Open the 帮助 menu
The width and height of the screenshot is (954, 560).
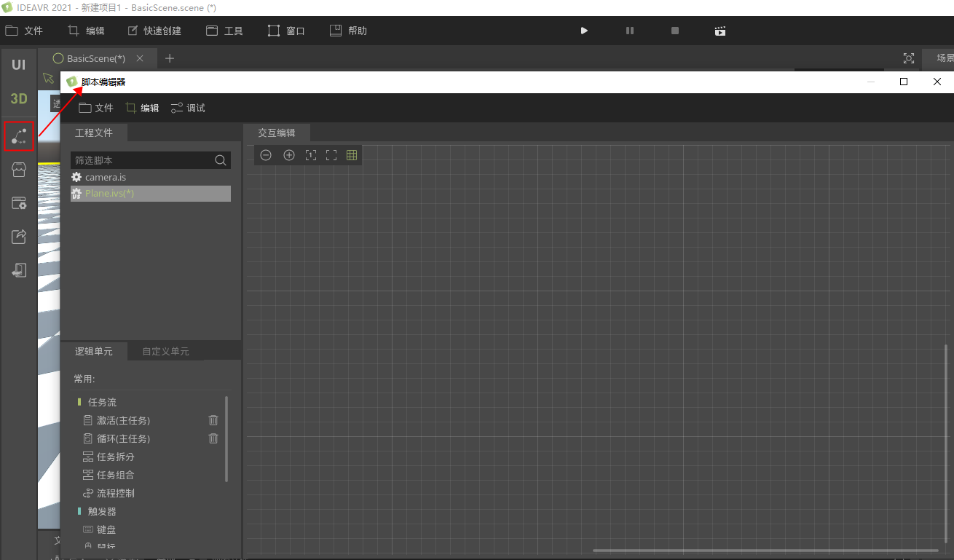coord(348,31)
